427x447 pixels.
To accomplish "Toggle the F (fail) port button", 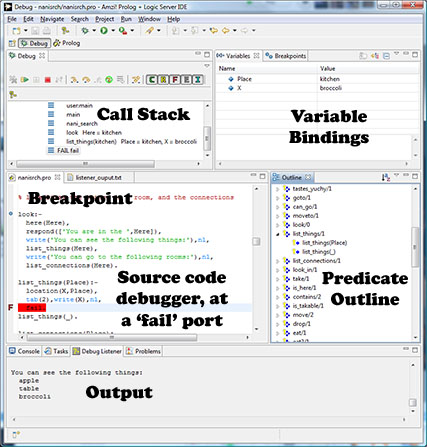I will tap(175, 80).
